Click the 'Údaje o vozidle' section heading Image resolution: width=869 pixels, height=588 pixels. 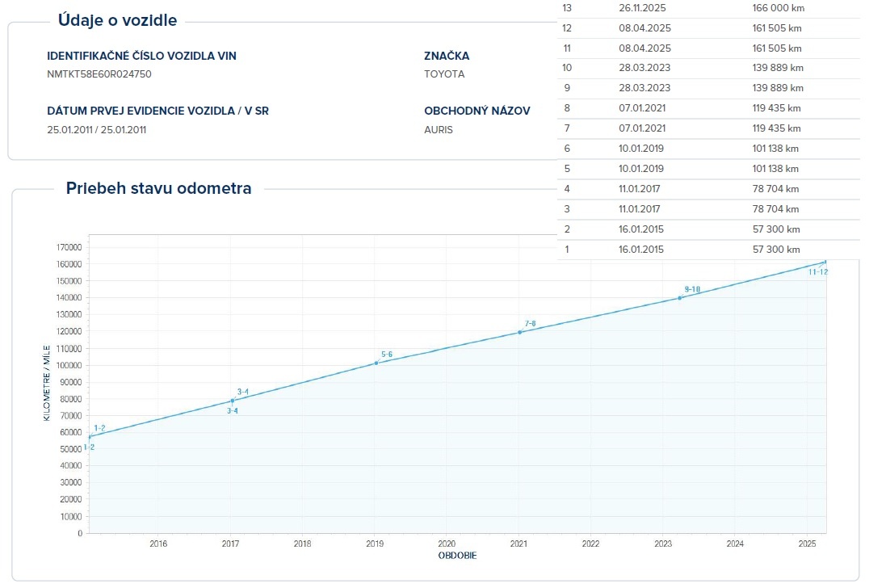point(117,21)
